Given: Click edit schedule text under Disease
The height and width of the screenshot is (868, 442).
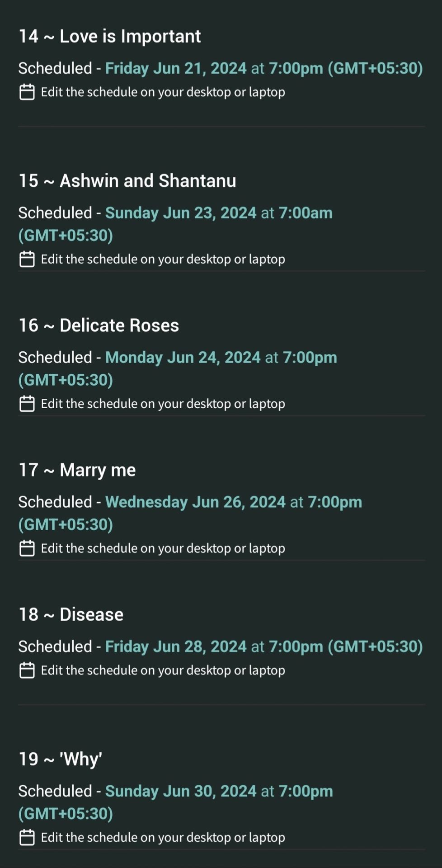Looking at the screenshot, I should point(163,670).
